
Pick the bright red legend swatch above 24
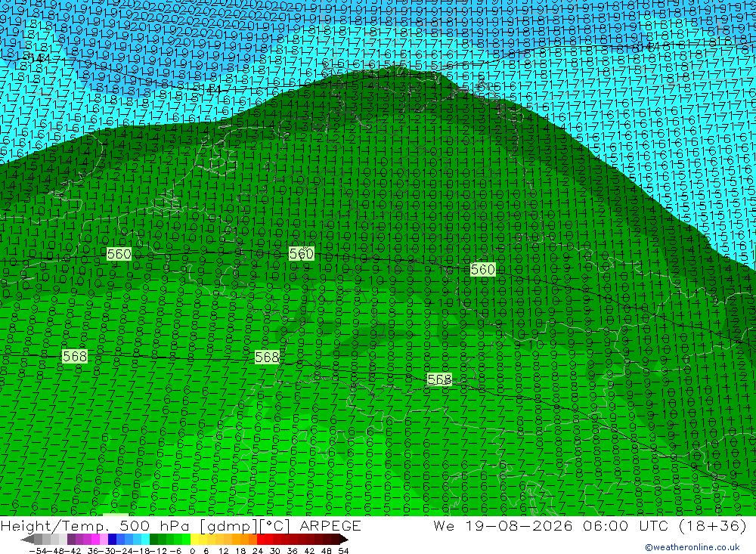261,540
